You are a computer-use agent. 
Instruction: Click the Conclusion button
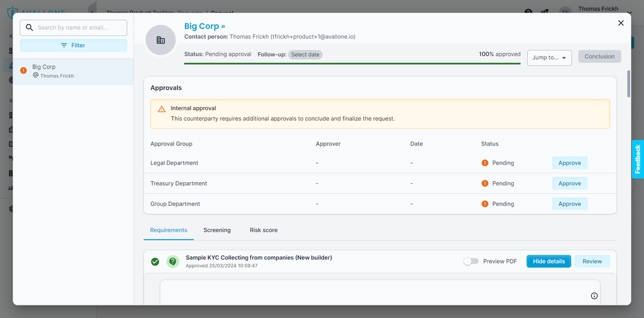click(599, 57)
